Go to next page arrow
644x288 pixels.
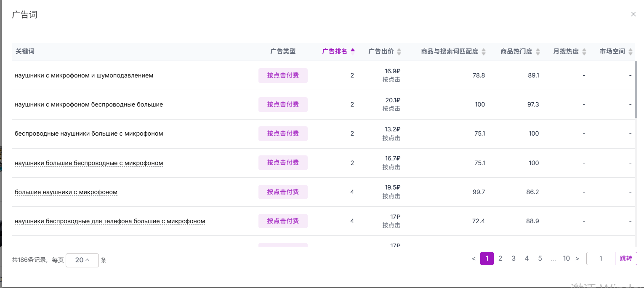click(577, 259)
